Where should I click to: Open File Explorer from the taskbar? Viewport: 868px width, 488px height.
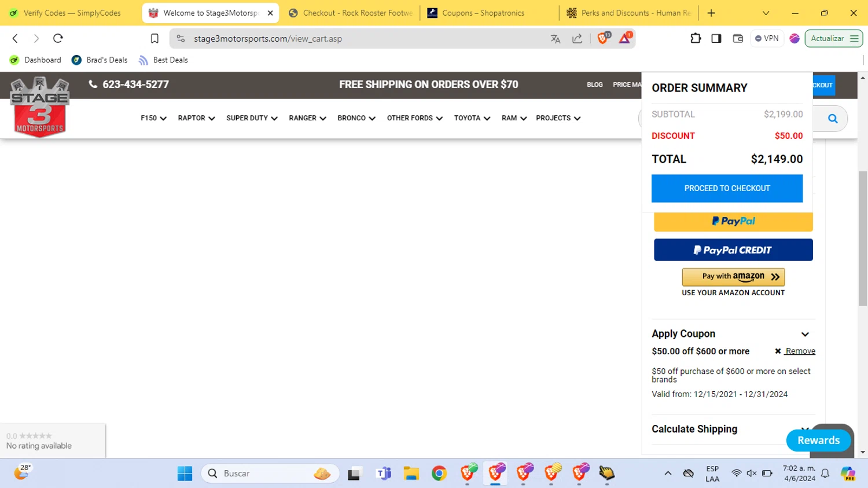click(411, 474)
